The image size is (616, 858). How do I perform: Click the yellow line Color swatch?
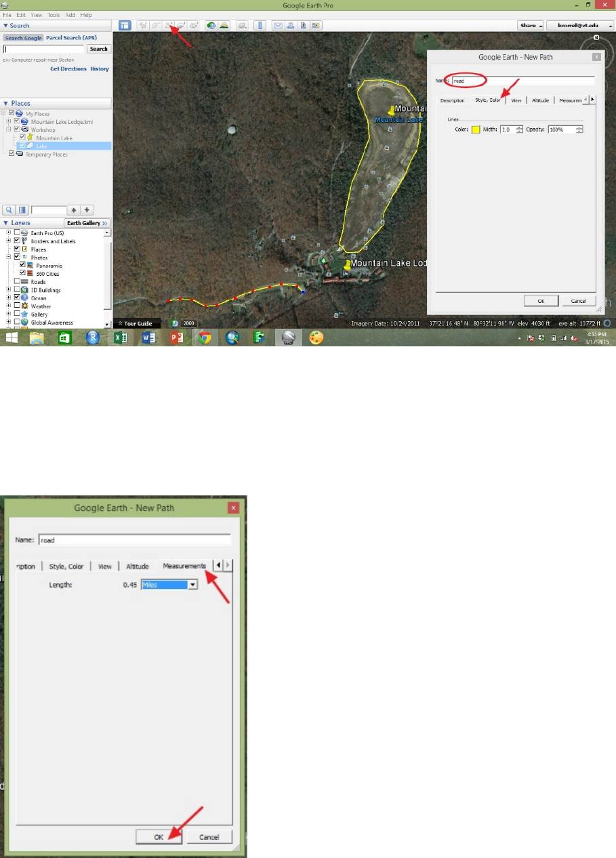(476, 129)
